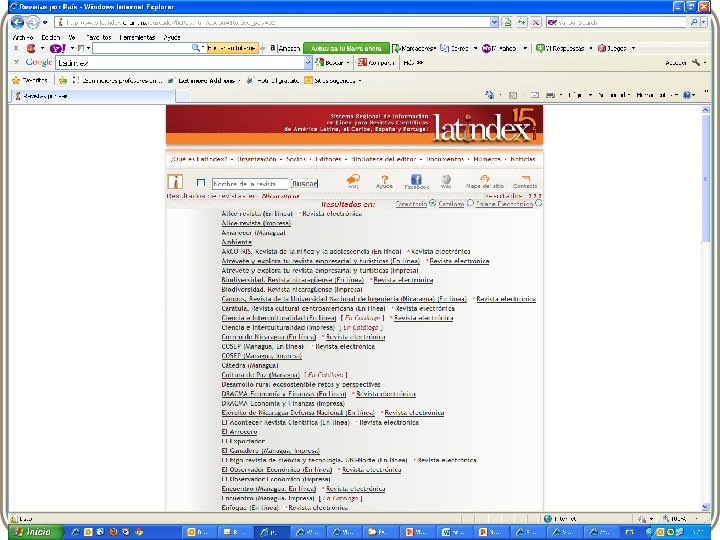Click the Juegos icon in Yahoo toolbar
Image resolution: width=720 pixels, height=540 pixels.
pyautogui.click(x=602, y=48)
